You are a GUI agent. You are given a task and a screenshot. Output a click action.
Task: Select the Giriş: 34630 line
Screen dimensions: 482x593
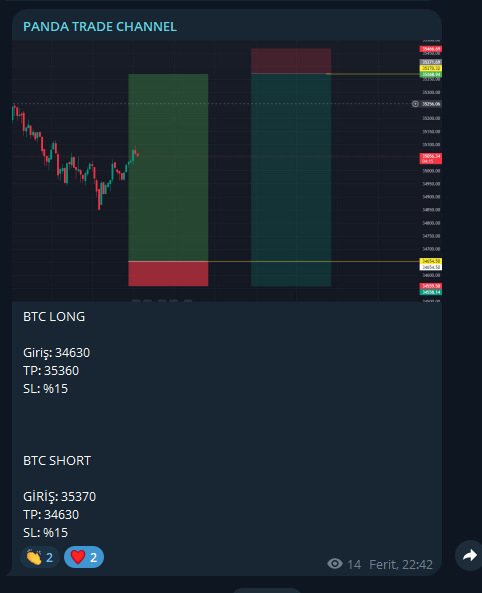click(57, 353)
